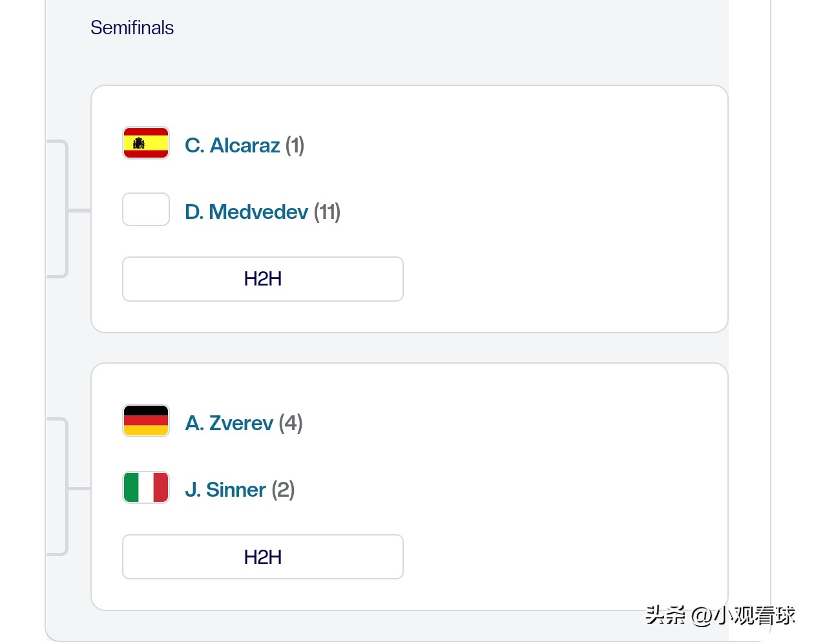814x644 pixels.
Task: Open D. Medvedev player profile link
Action: point(246,212)
